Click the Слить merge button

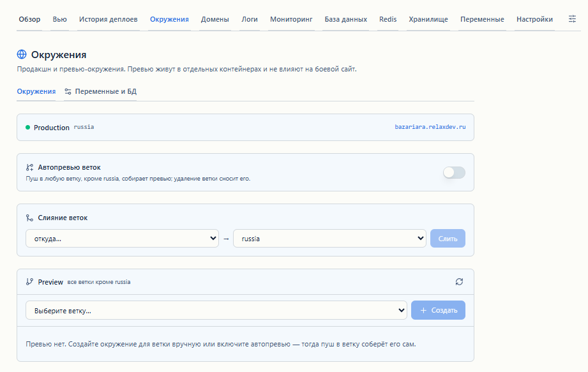coord(448,238)
